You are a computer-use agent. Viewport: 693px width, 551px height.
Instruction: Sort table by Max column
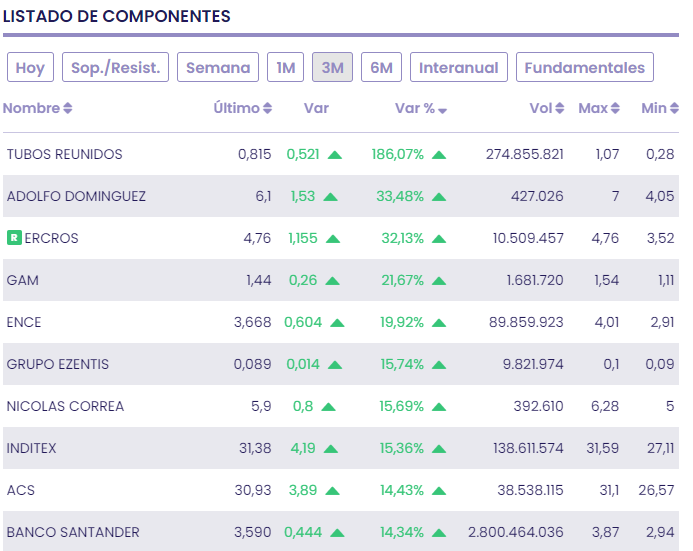click(599, 108)
